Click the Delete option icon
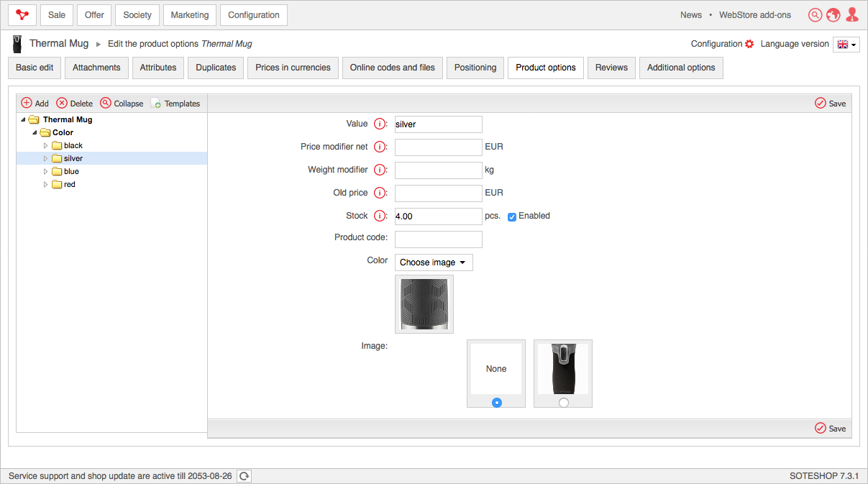868x484 pixels. point(62,104)
